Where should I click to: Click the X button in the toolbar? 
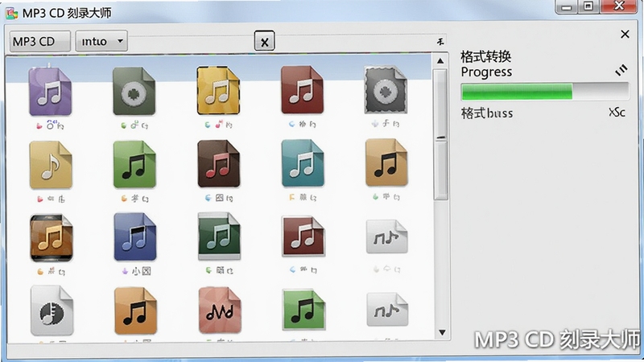click(x=265, y=41)
